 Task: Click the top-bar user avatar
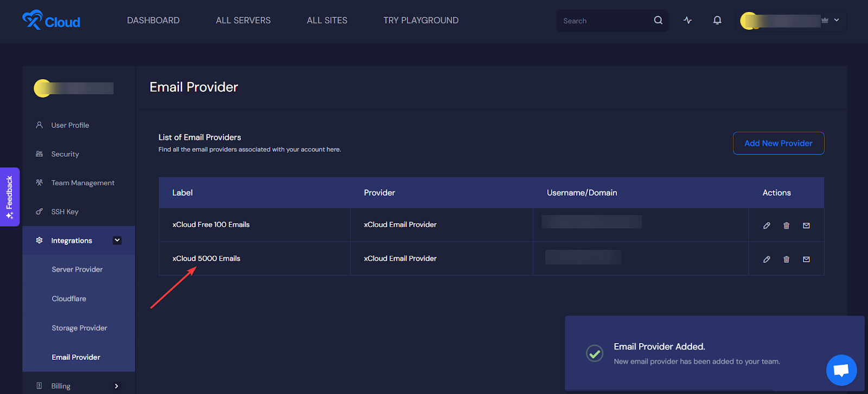click(749, 21)
